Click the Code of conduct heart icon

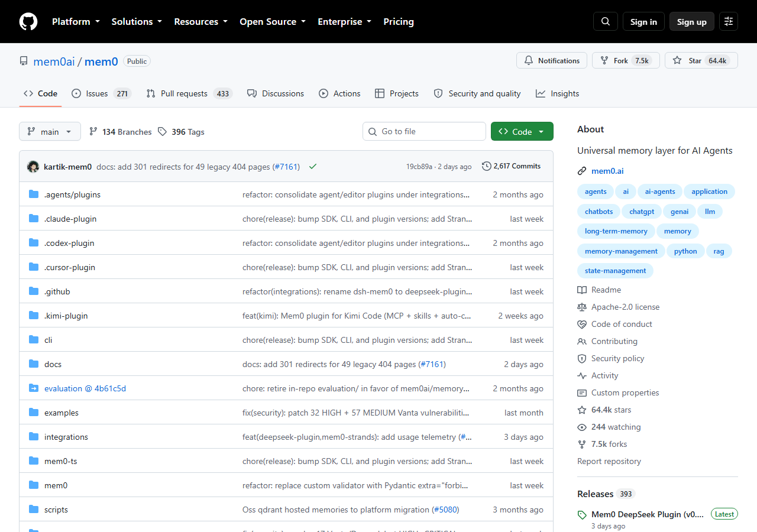582,324
